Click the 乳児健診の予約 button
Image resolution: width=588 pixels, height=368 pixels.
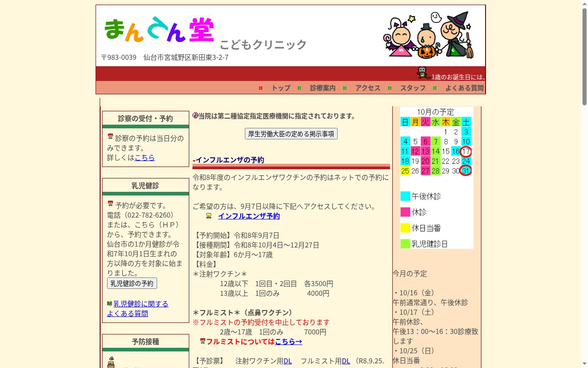(x=132, y=283)
